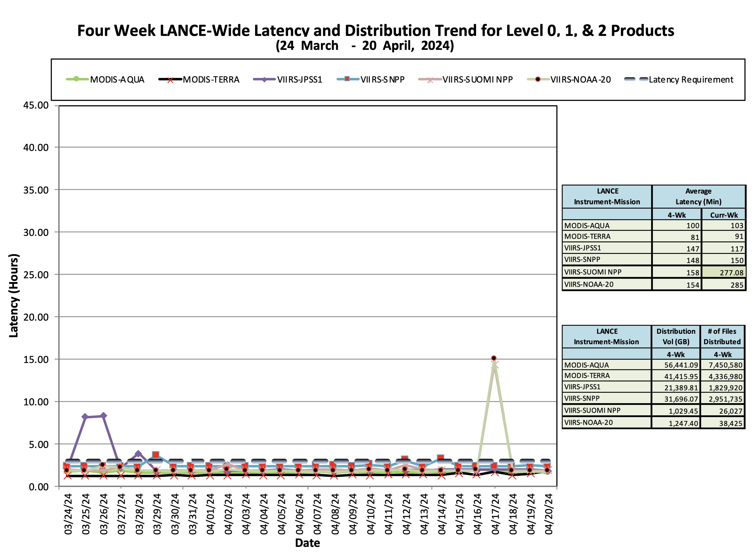Select the Distribution Vol (GB) column header
This screenshot has height=556, width=756.
tap(676, 336)
